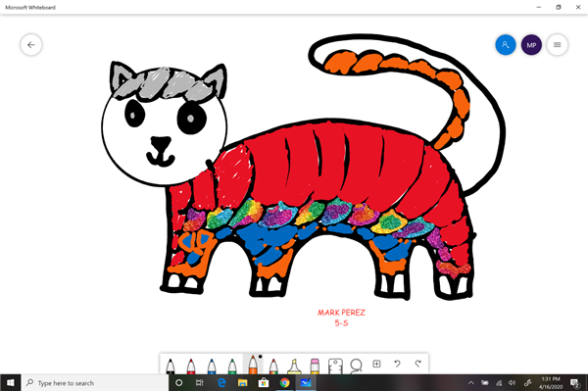Select the black pen tool

click(171, 366)
